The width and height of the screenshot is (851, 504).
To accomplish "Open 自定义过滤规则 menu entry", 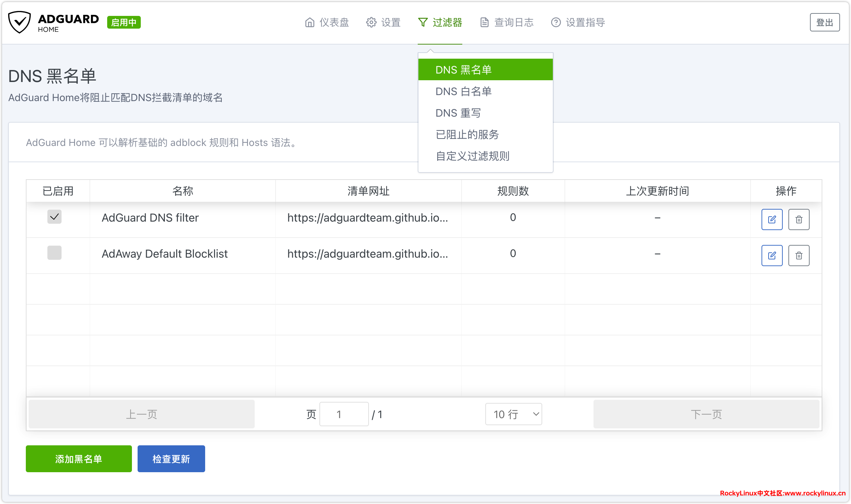I will tap(472, 156).
